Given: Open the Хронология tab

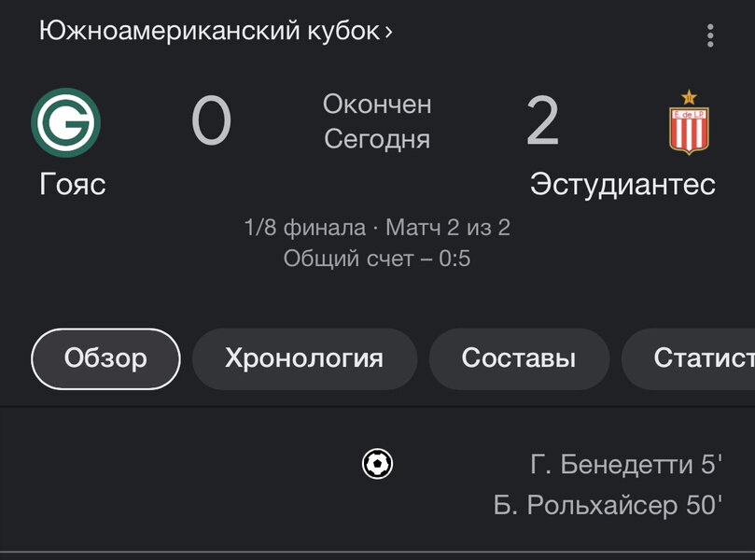Looking at the screenshot, I should 304,358.
